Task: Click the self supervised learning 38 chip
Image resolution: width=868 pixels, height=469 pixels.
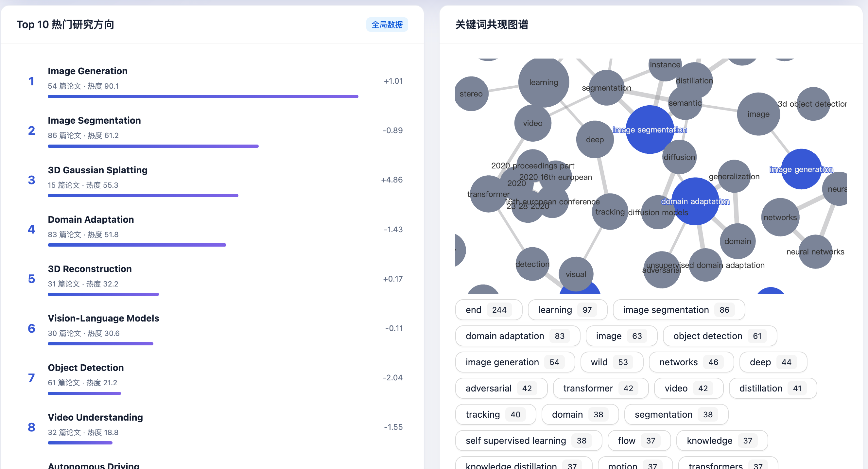Action: pyautogui.click(x=528, y=441)
